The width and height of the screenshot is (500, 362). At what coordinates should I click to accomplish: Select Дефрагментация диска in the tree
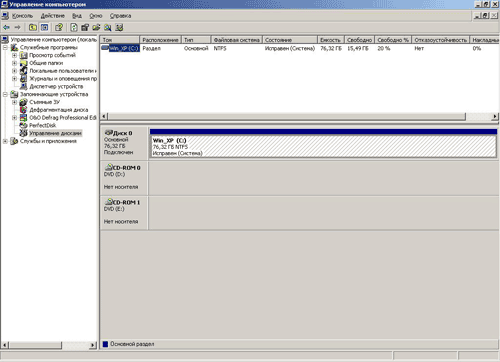(59, 110)
